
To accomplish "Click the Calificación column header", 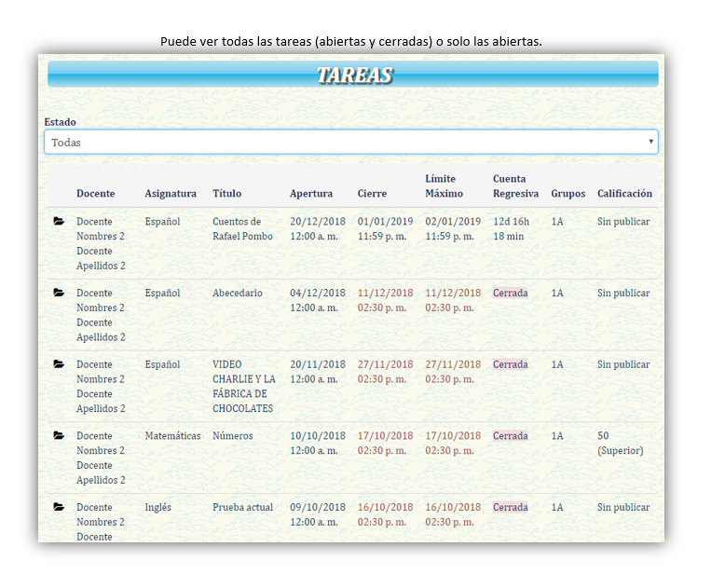I will 624,194.
